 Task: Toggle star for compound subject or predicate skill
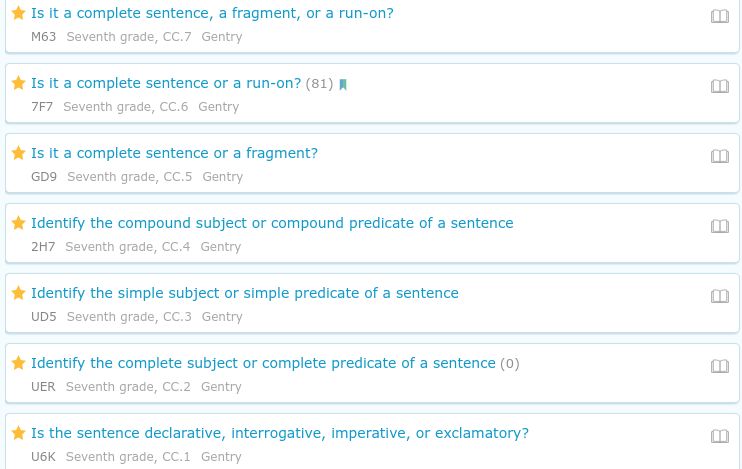[x=18, y=223]
